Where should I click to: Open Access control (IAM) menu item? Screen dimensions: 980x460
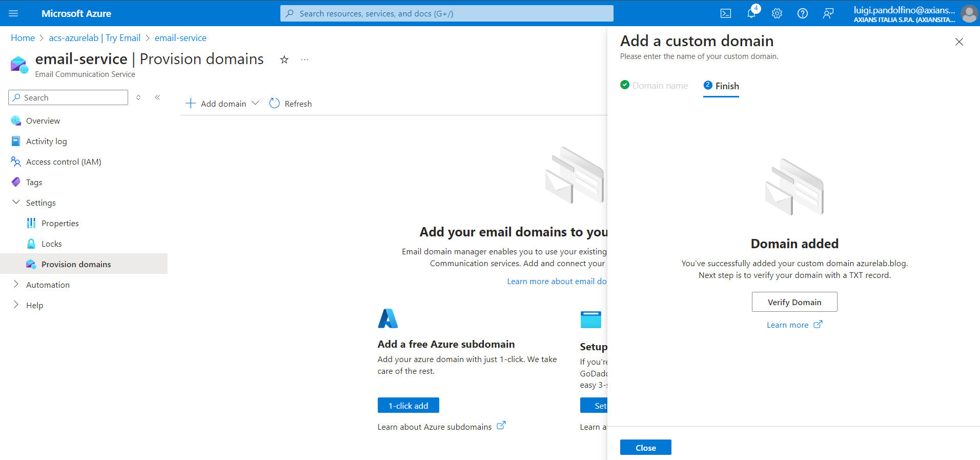point(64,162)
